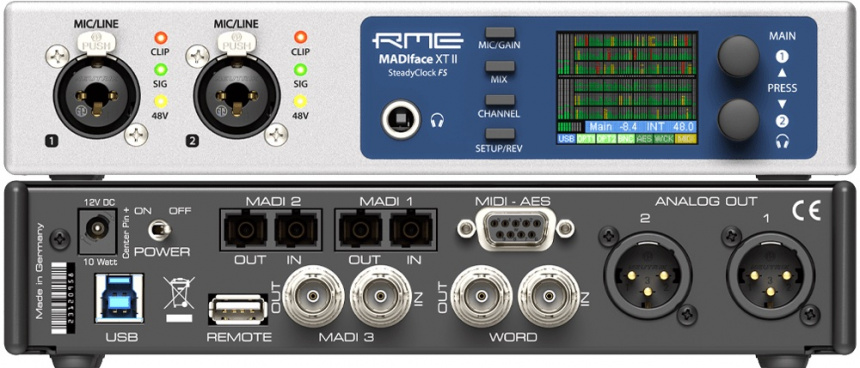Click the red CLIP LED of input 2
This screenshot has width=860, height=368.
(x=300, y=38)
